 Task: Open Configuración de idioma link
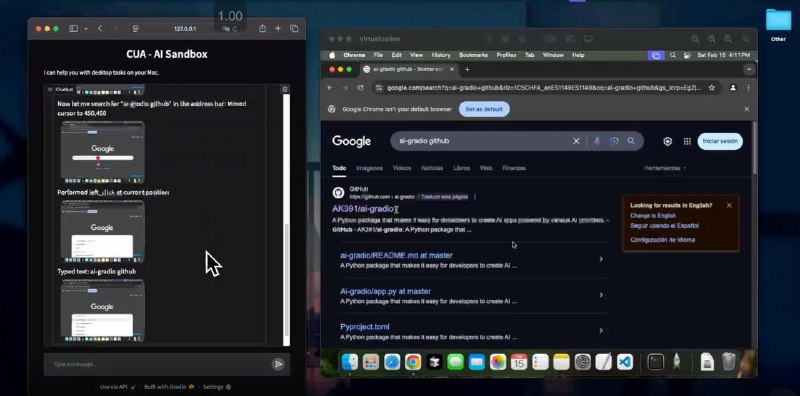coord(662,240)
